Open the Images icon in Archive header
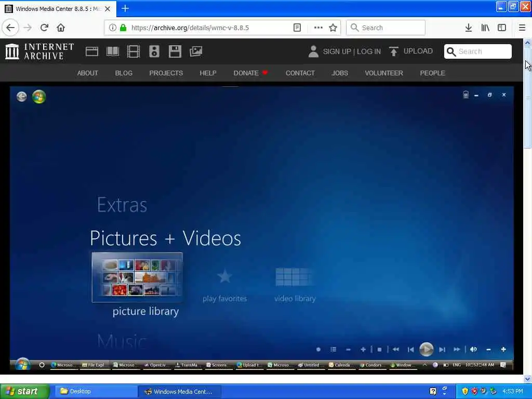The height and width of the screenshot is (399, 532). [196, 51]
